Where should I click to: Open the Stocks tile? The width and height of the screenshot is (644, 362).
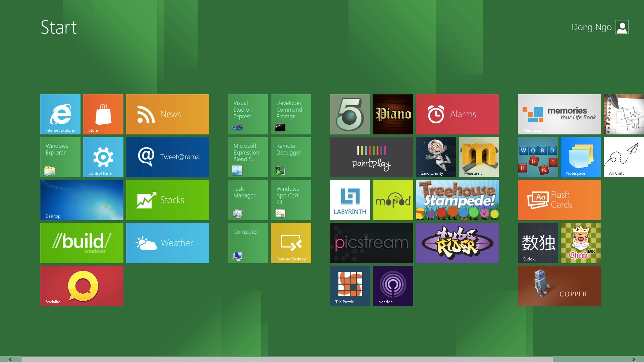[168, 200]
